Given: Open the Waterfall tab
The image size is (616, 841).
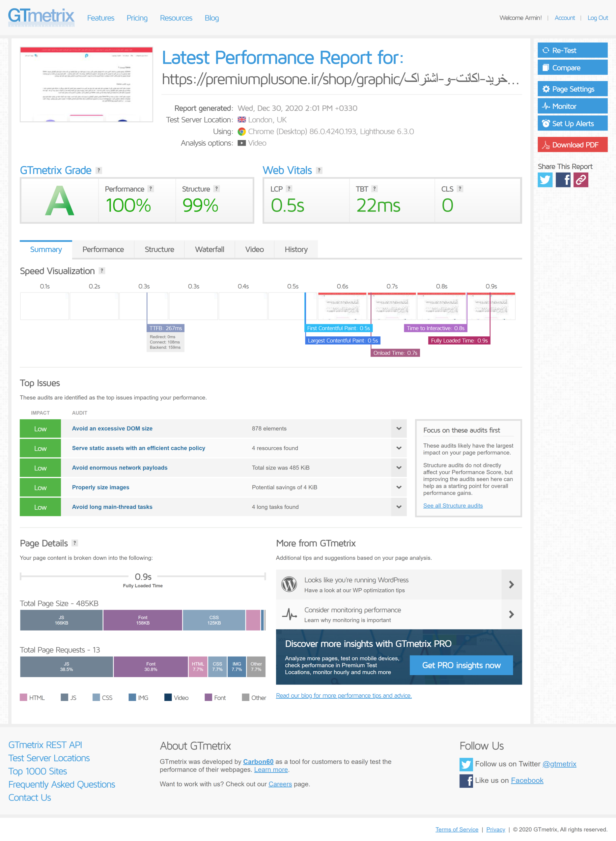Looking at the screenshot, I should [210, 249].
